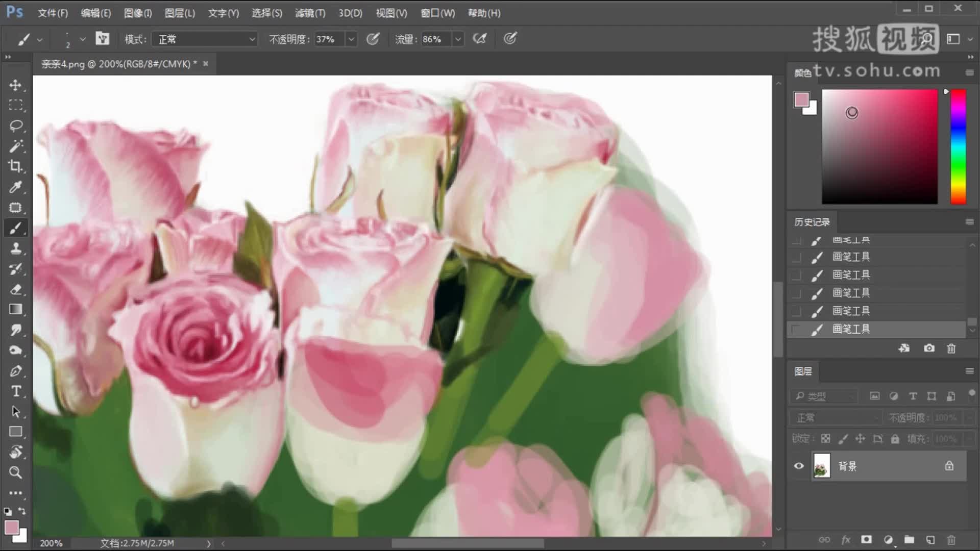Select the Lasso tool
Viewport: 980px width, 551px height.
point(16,126)
